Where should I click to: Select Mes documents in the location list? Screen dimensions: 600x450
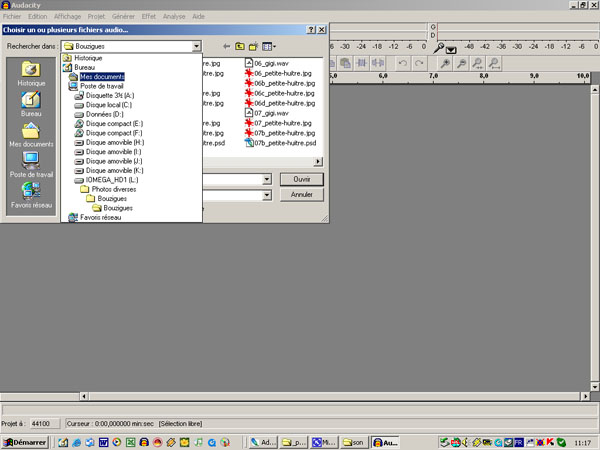pos(102,77)
